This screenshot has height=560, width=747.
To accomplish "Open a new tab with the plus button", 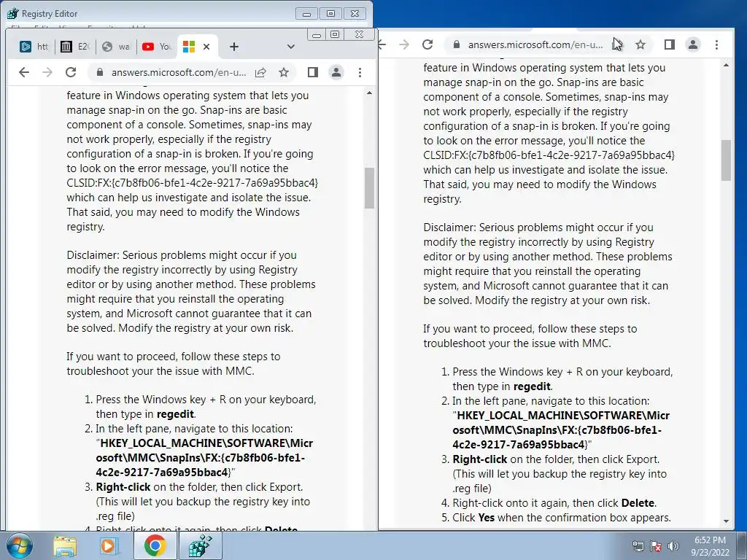I will 234,47.
